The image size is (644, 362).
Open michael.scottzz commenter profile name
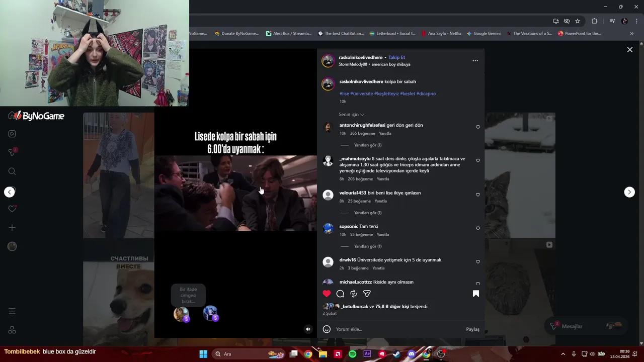[x=356, y=282]
